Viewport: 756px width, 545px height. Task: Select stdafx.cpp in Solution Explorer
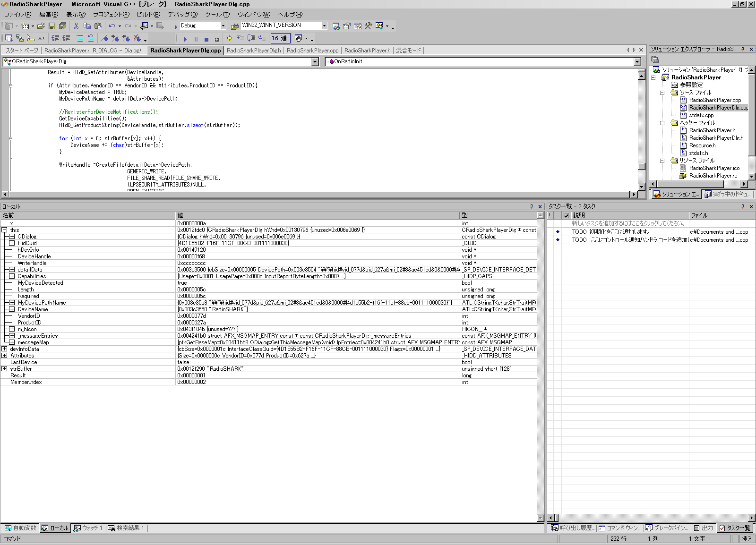[701, 115]
